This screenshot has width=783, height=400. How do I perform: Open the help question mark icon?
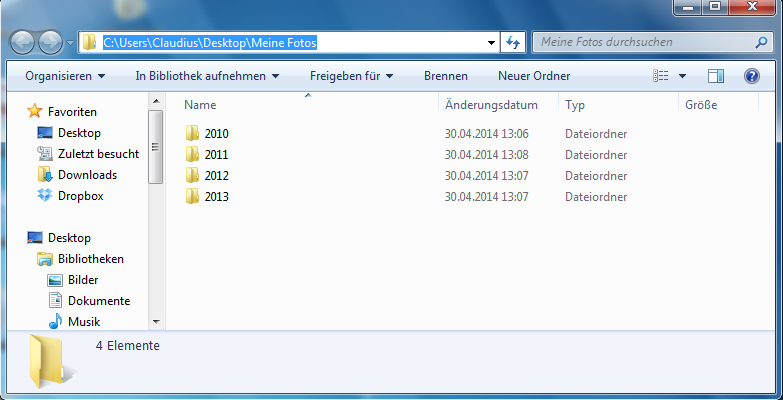(752, 76)
